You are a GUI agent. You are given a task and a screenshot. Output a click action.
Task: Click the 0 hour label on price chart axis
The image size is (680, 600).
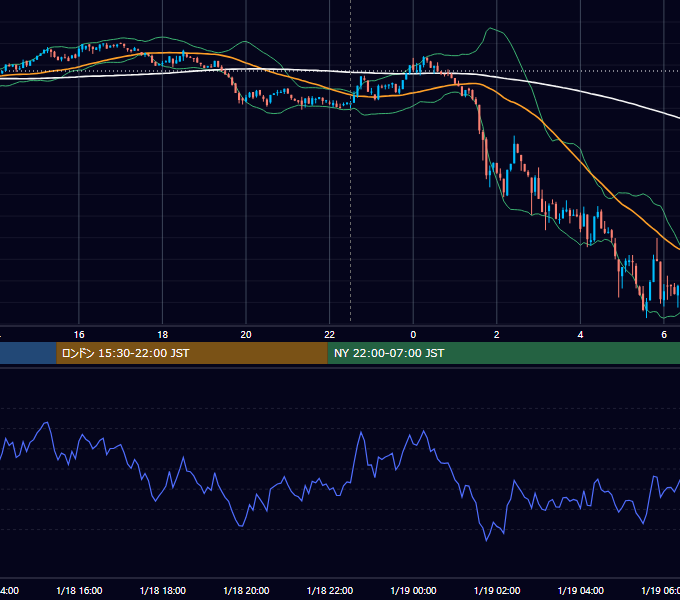[413, 335]
